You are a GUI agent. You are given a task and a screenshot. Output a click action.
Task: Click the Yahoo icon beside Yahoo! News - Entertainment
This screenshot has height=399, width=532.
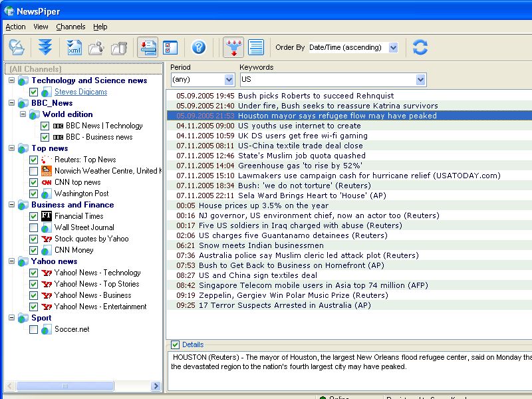(x=47, y=307)
